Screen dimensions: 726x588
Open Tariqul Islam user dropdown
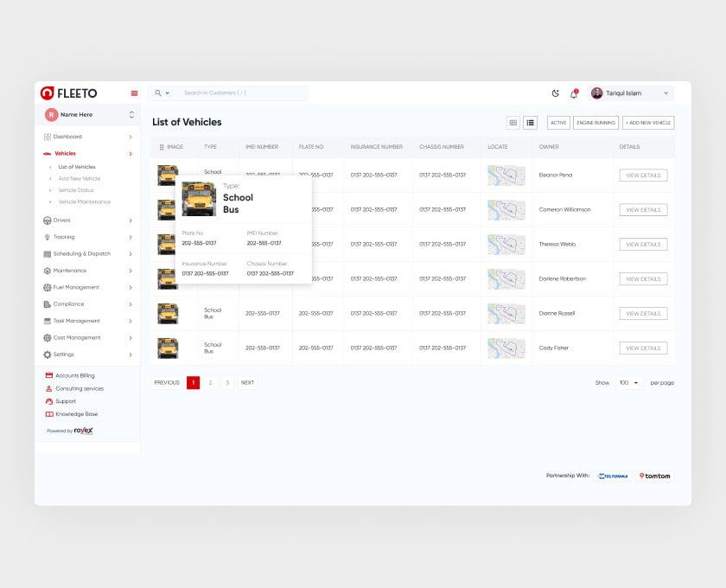coord(631,93)
